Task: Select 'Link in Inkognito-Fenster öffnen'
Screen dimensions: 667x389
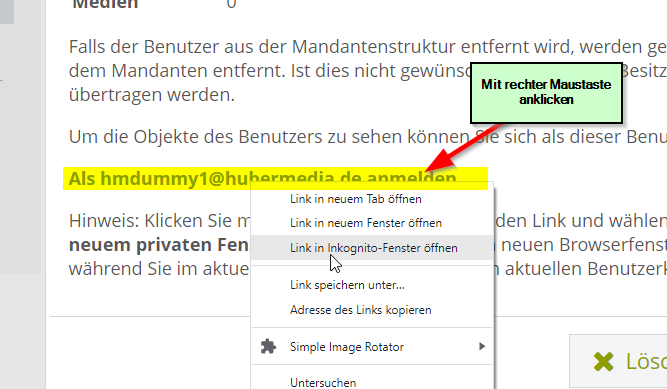Action: [x=372, y=248]
